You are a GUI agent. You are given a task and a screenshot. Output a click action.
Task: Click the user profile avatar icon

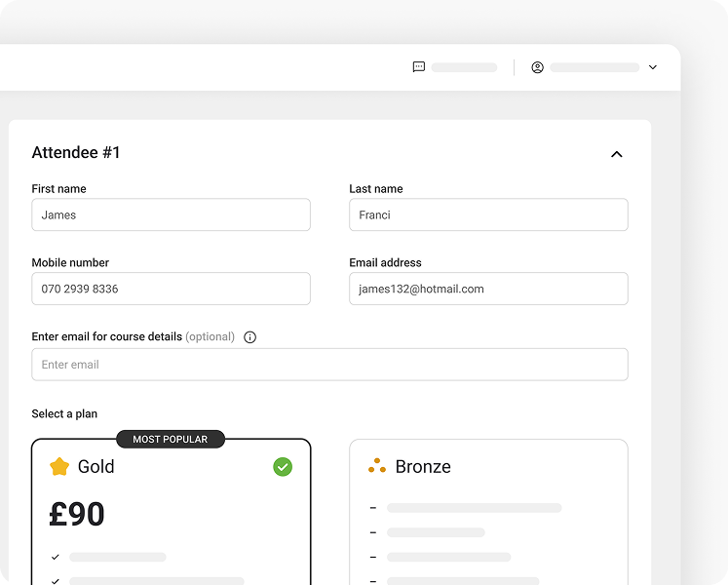point(537,67)
